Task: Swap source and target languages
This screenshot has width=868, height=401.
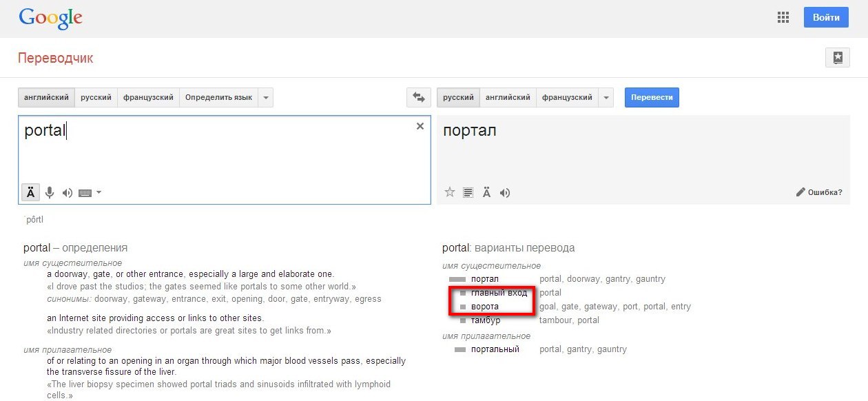Action: [418, 98]
